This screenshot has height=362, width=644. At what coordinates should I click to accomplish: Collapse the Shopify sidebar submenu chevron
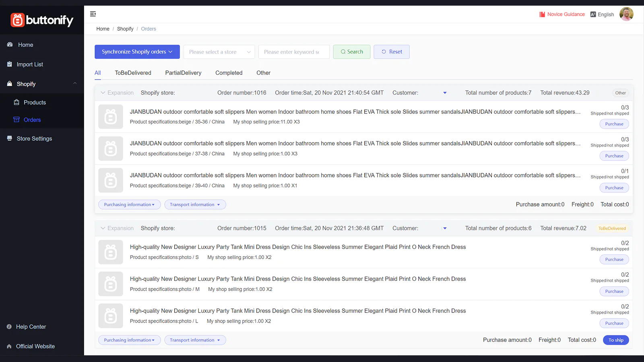tap(75, 84)
